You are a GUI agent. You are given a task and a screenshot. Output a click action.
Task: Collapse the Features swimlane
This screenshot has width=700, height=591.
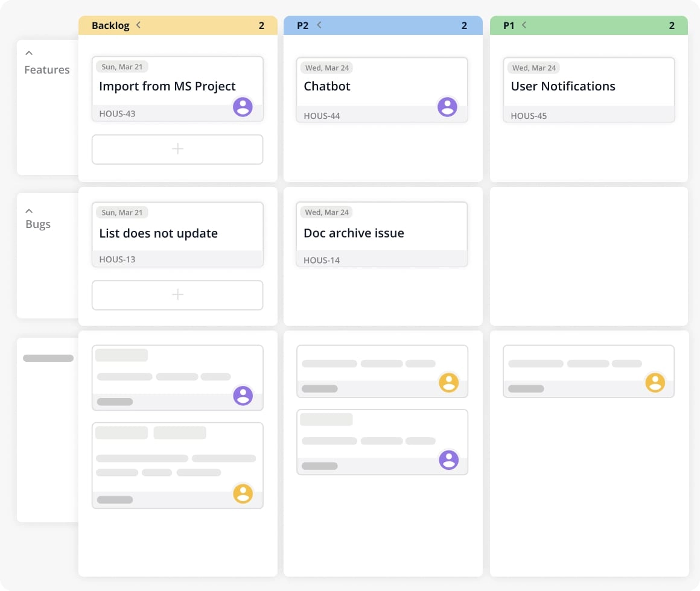click(x=29, y=53)
